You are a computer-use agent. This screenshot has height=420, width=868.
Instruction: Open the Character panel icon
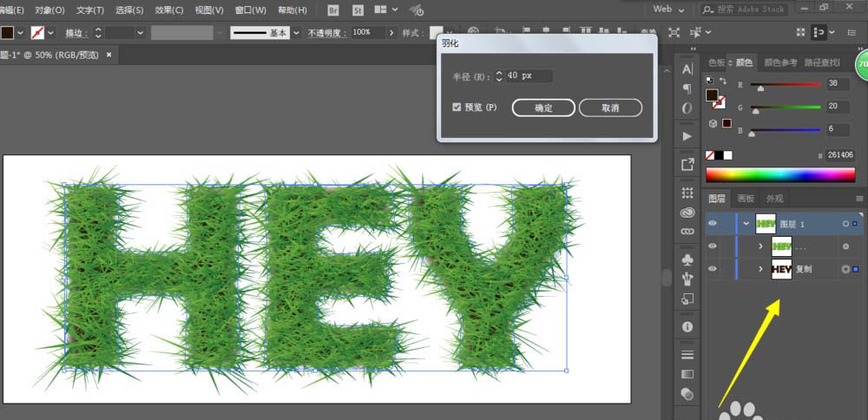tap(687, 69)
